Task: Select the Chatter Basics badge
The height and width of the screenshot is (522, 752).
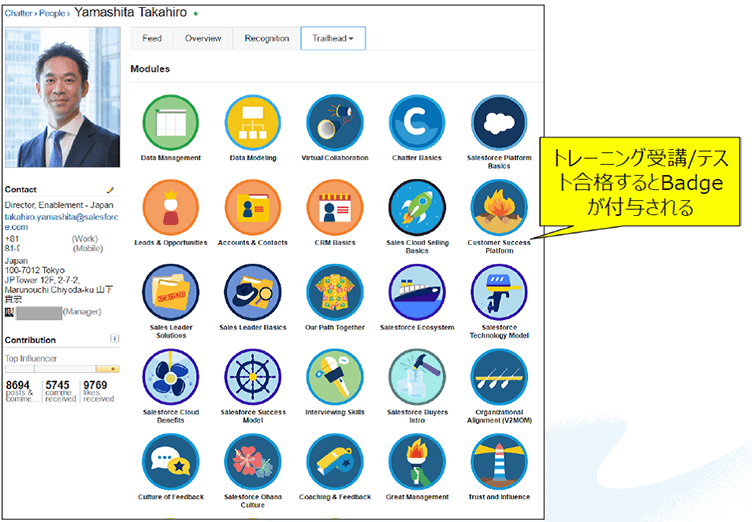Action: [x=417, y=124]
